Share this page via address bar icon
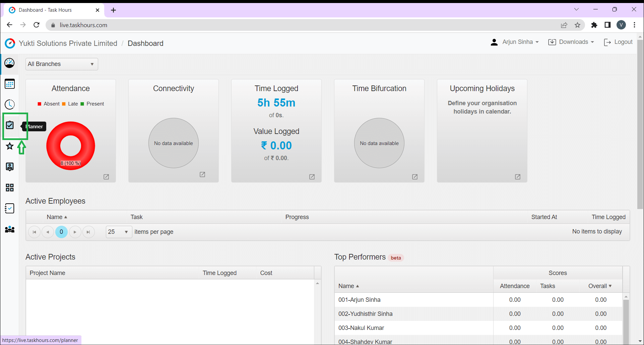This screenshot has width=644, height=345. 564,25
